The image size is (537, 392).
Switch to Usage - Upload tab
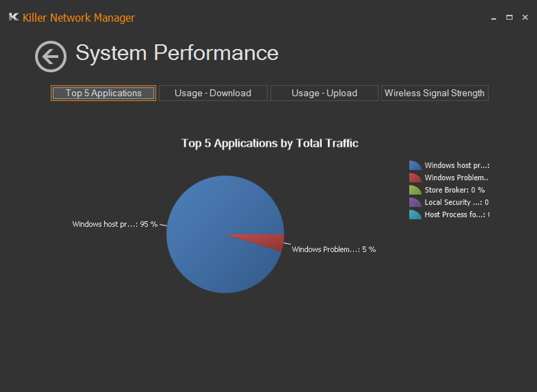click(x=324, y=93)
